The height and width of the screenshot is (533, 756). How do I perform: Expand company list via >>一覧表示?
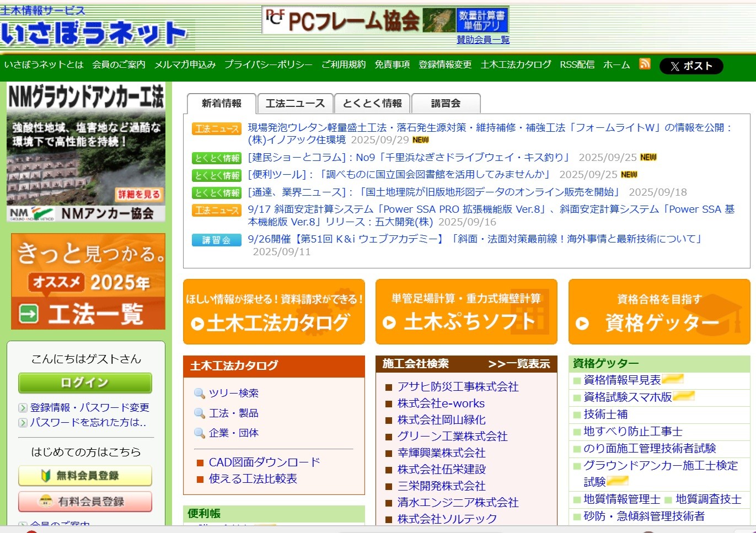click(519, 364)
